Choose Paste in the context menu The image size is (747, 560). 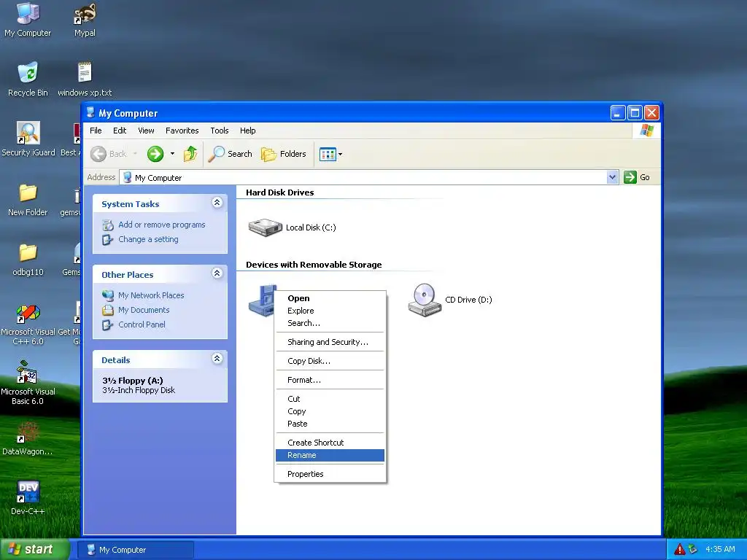pos(330,424)
